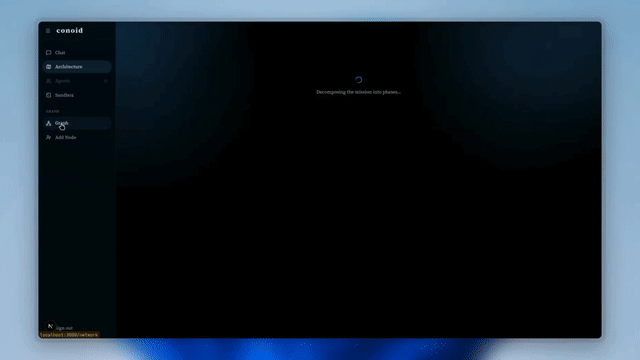Choose Add Node in sidebar
Screen dimensions: 640x360
pyautogui.click(x=77, y=138)
